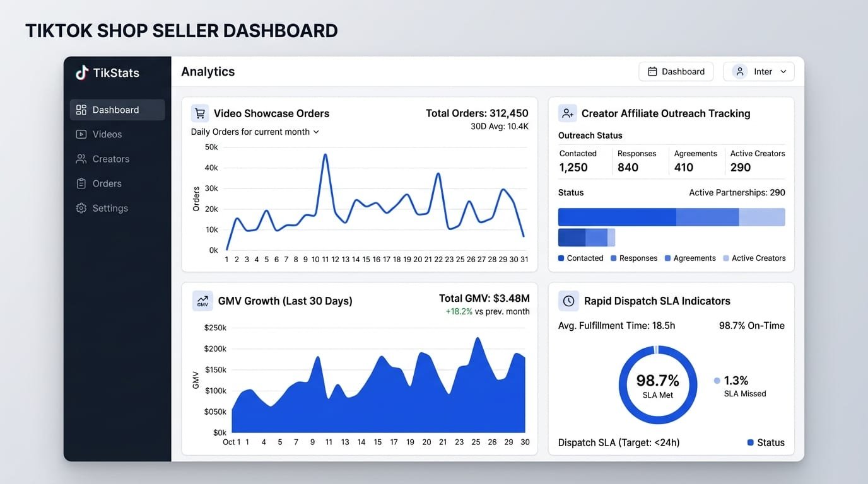
Task: Click Avg. Fulfillment Time: 18.5h text
Action: (x=617, y=326)
